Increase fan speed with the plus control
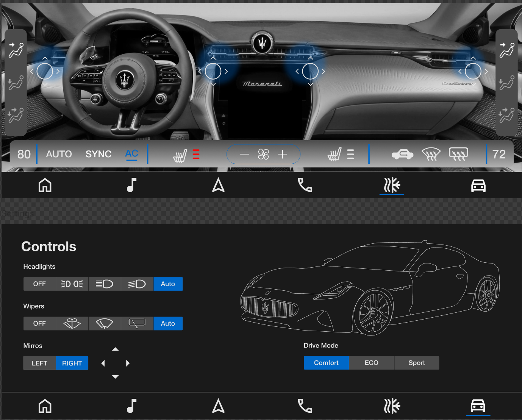 point(282,154)
